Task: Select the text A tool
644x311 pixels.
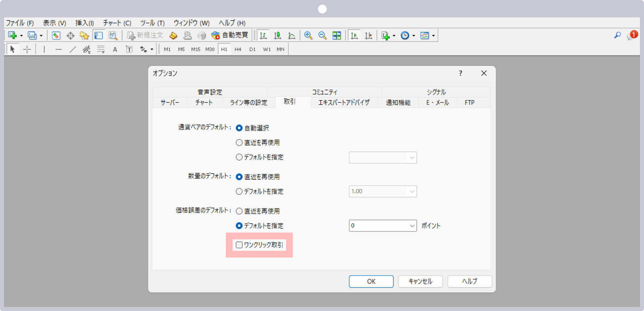Action: tap(115, 49)
